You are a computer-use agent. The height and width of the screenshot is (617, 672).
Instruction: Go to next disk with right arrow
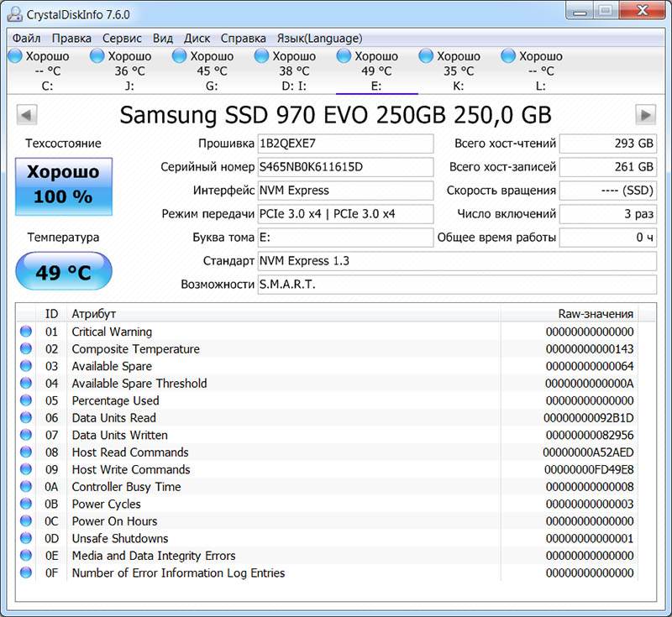click(645, 115)
